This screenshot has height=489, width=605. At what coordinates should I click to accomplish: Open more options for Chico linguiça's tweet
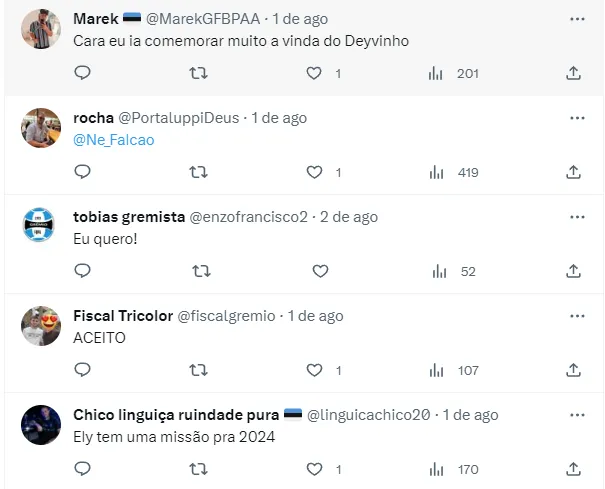click(x=577, y=414)
